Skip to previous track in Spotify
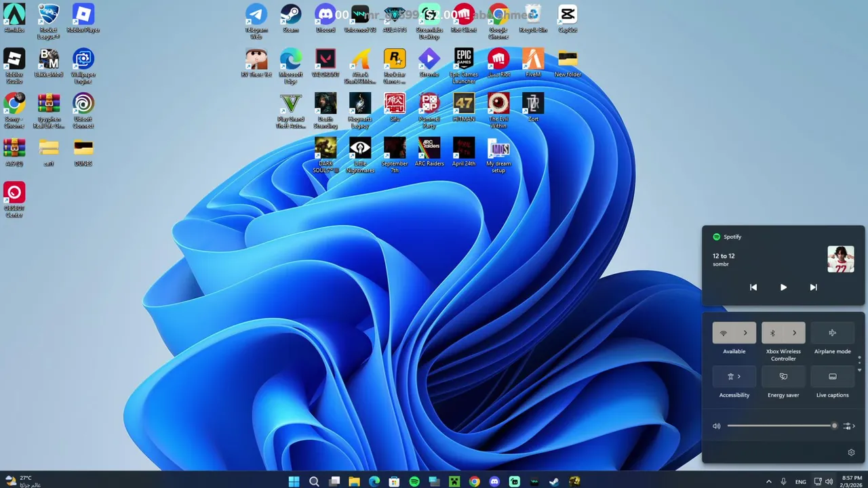Screen dimensions: 868x488 tap(753, 287)
